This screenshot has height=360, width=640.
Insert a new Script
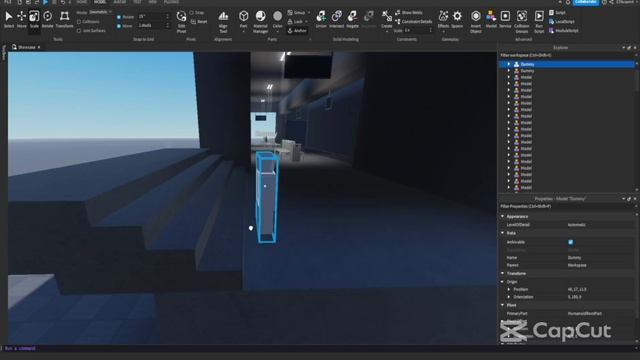click(558, 13)
